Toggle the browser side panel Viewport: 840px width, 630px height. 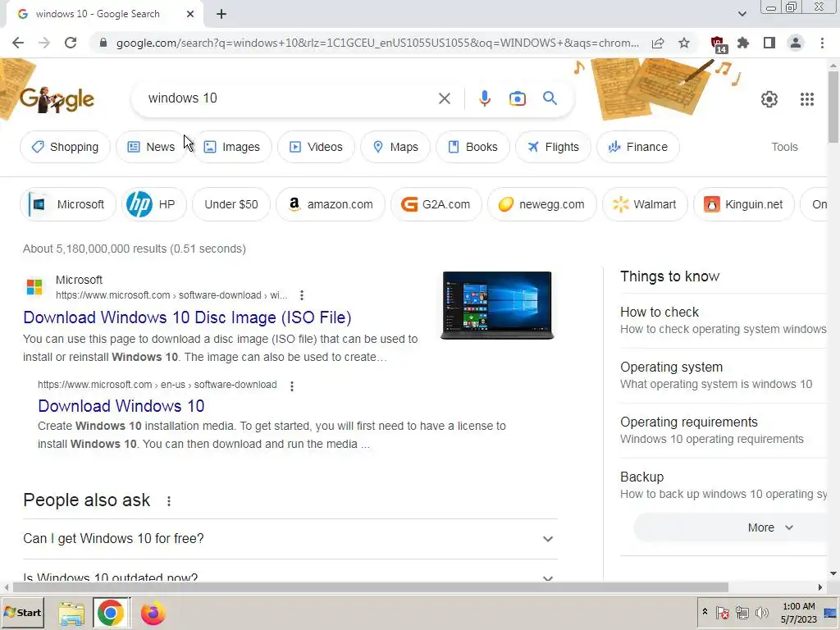pyautogui.click(x=769, y=43)
